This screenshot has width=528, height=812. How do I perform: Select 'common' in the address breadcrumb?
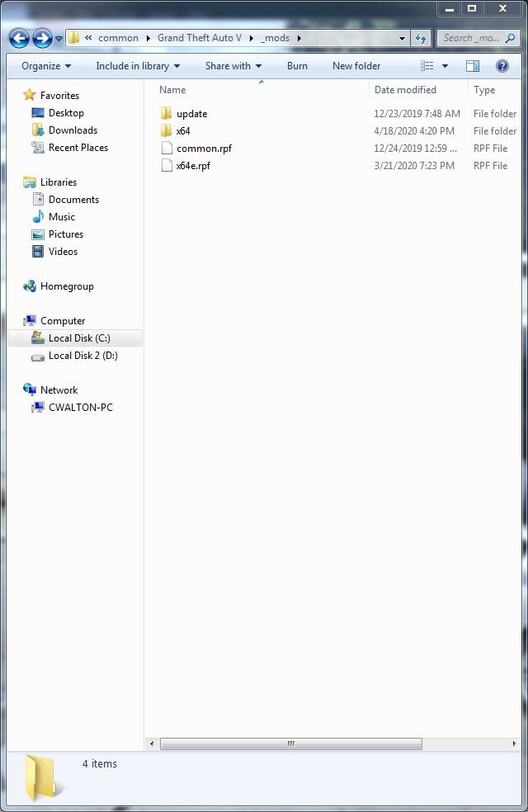tap(118, 38)
